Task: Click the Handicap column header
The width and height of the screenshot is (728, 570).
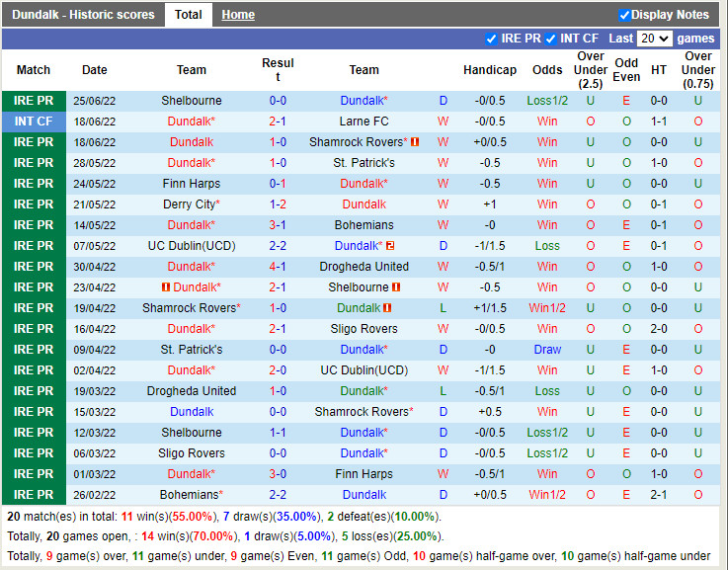Action: [489, 70]
